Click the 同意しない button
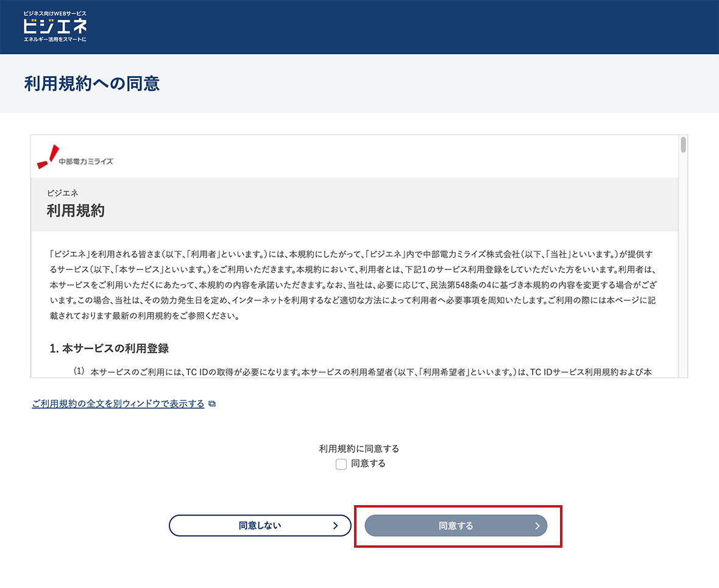 click(260, 526)
